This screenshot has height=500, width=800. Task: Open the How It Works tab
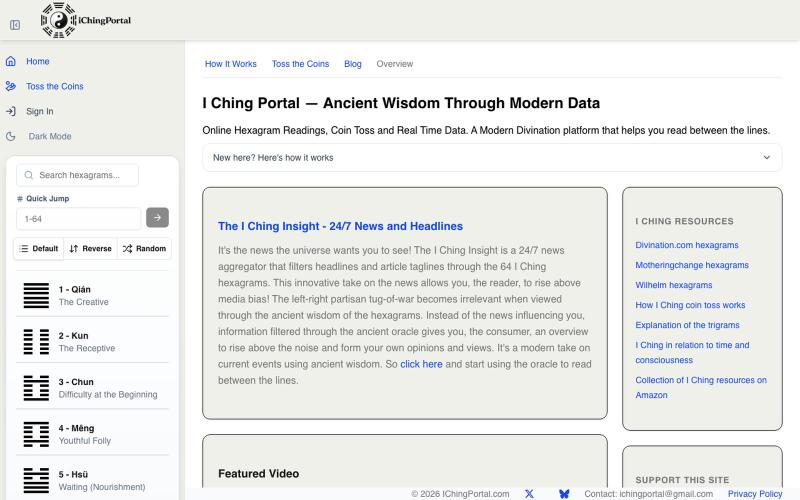pos(231,64)
